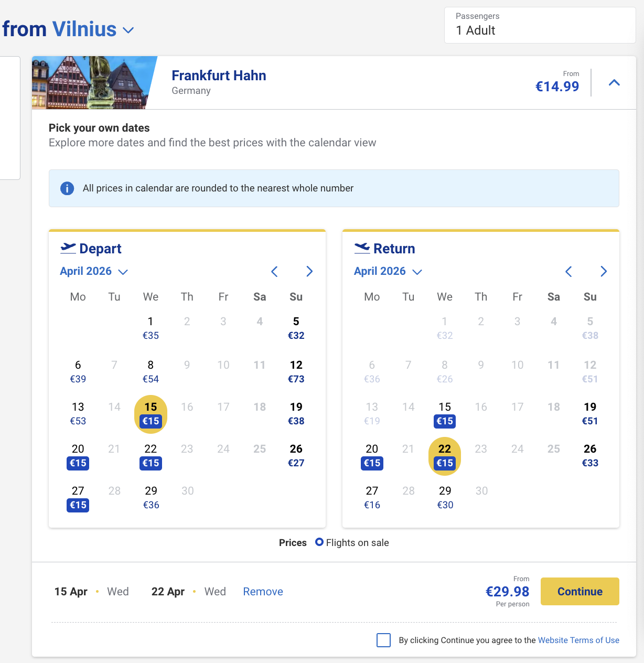Click the Depart airplane icon
Viewport: 644px width, 663px height.
point(68,248)
